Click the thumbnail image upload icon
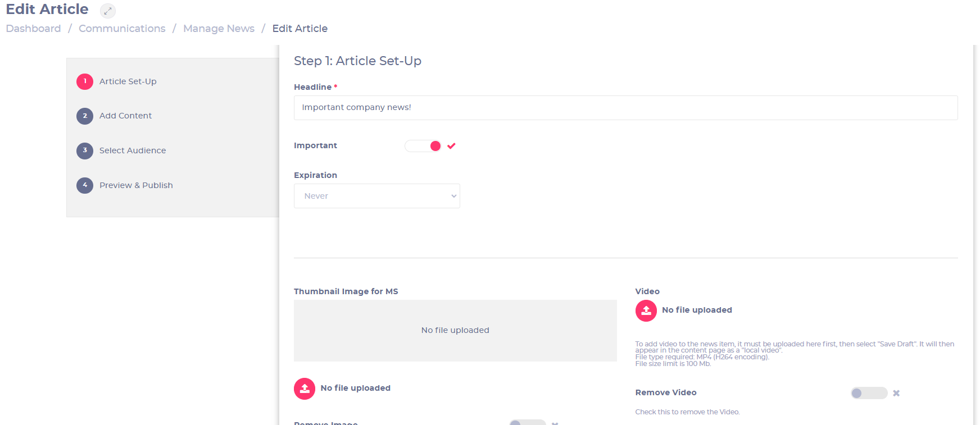 pos(305,389)
